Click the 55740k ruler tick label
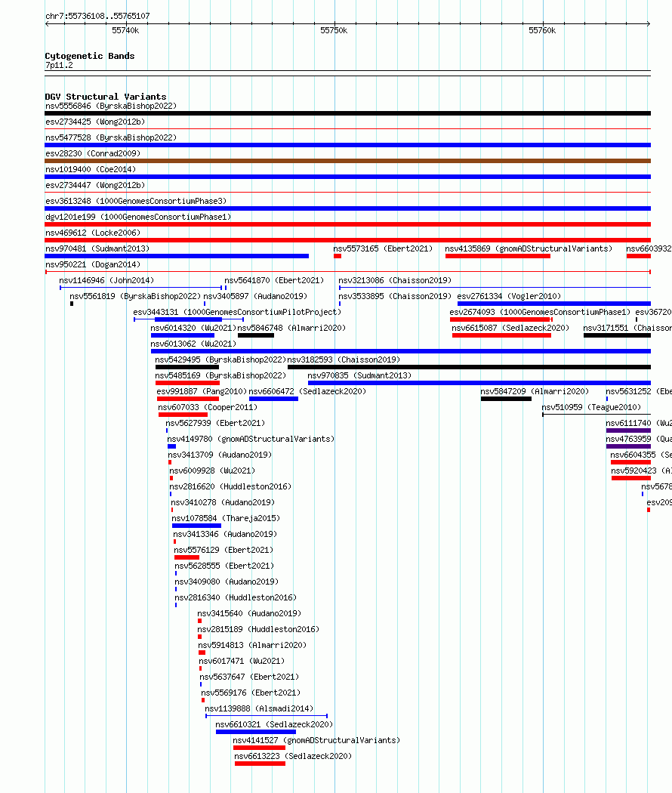 125,30
